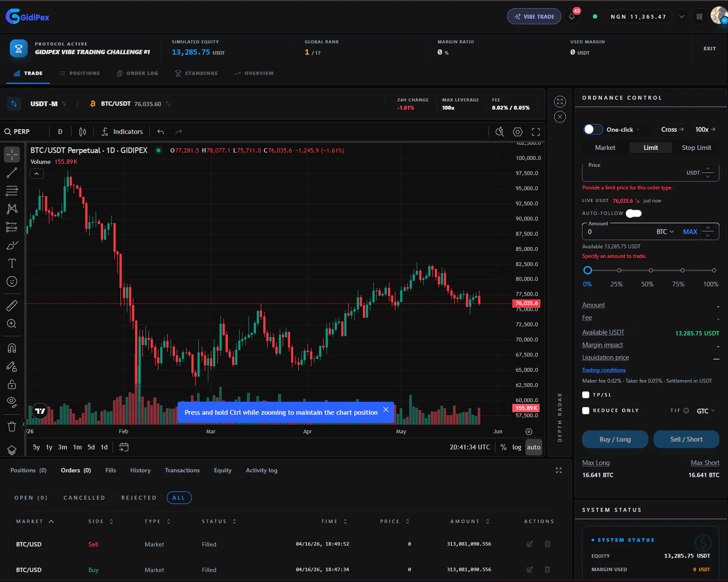The height and width of the screenshot is (582, 728).
Task: Open go-to-date calendar icon
Action: pos(124,447)
